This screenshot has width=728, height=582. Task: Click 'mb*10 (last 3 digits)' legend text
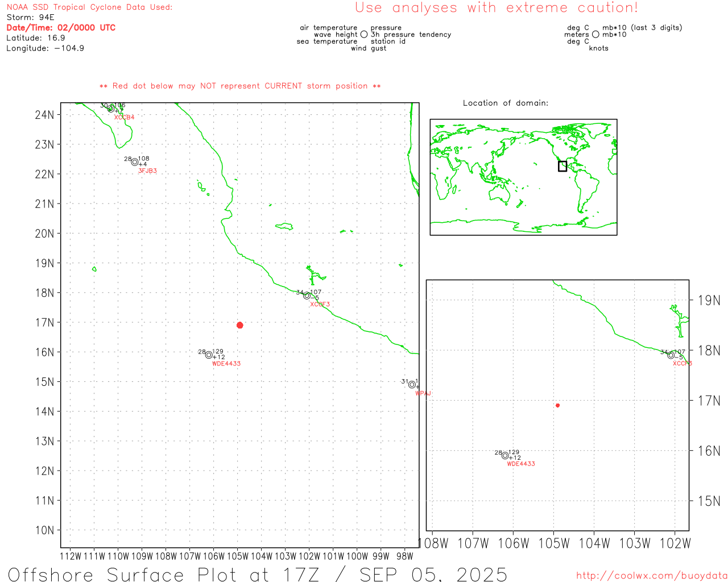[642, 28]
